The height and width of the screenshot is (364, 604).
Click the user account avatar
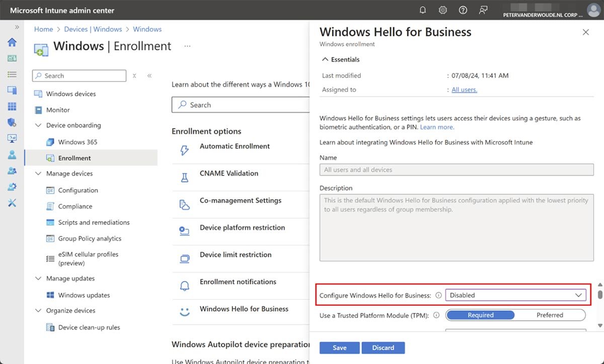(593, 10)
